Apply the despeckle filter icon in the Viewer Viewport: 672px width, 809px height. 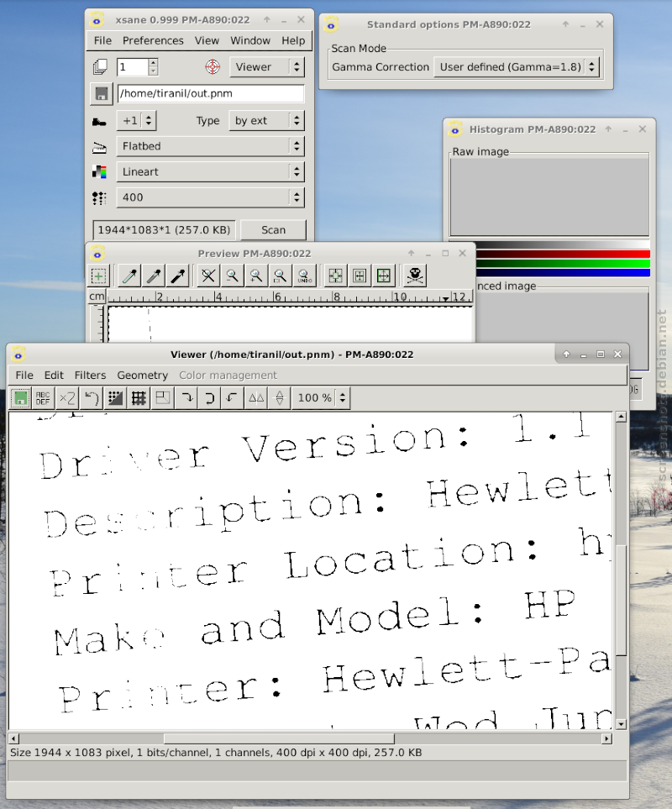pyautogui.click(x=116, y=398)
